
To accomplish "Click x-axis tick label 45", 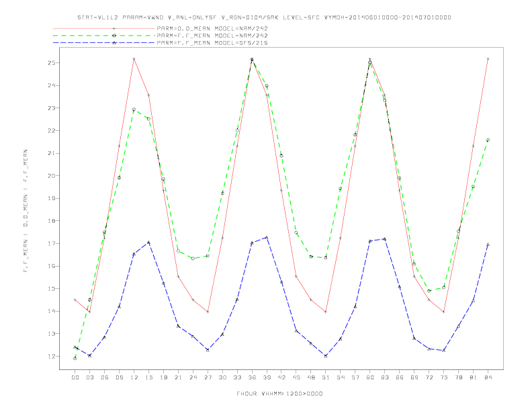I will click(296, 377).
